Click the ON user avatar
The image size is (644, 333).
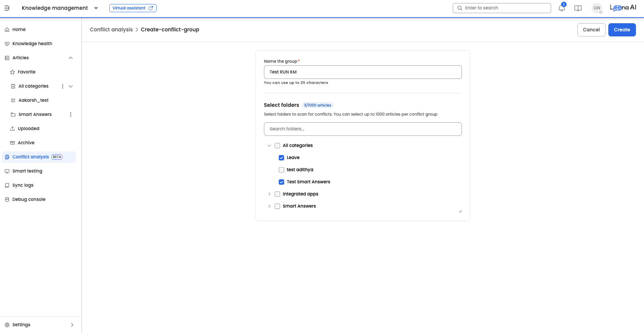[597, 8]
